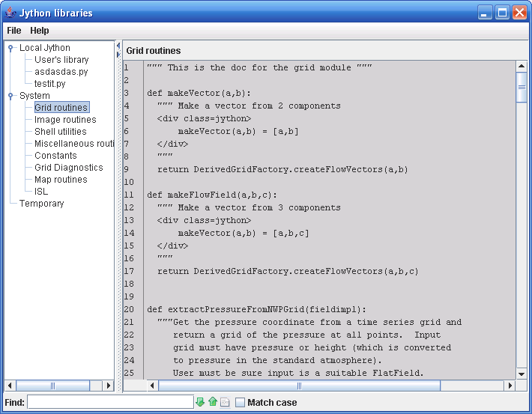Open the File menu
Screen dimensions: 532x414
14,31
